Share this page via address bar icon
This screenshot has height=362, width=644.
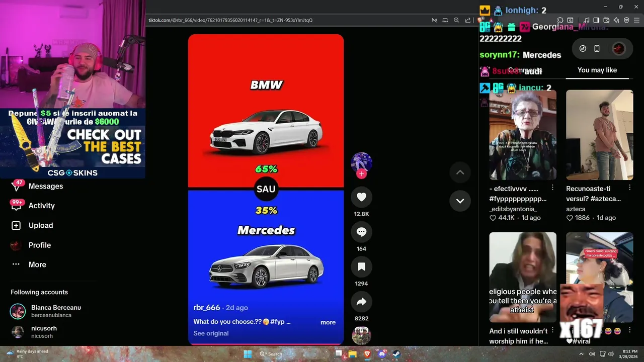(468, 20)
